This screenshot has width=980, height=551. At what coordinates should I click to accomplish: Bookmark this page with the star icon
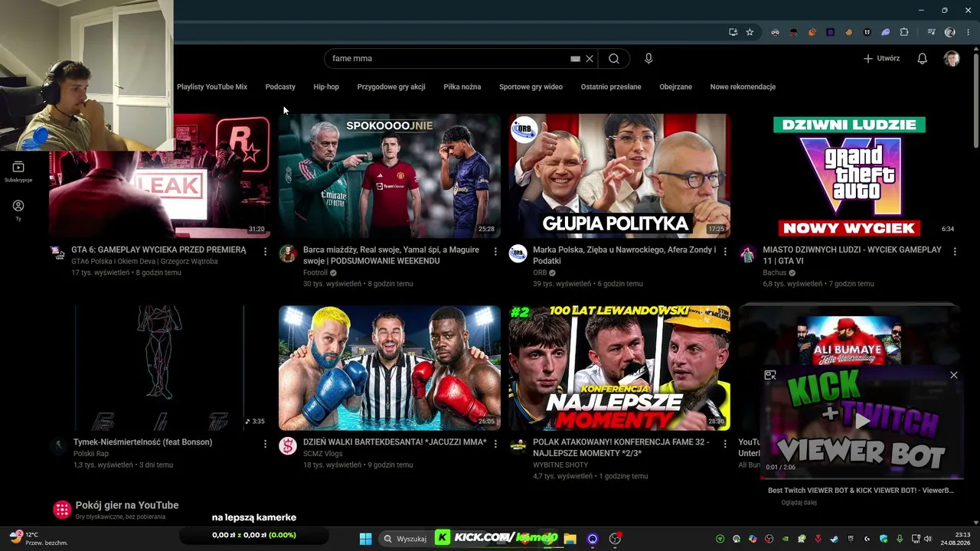point(750,32)
